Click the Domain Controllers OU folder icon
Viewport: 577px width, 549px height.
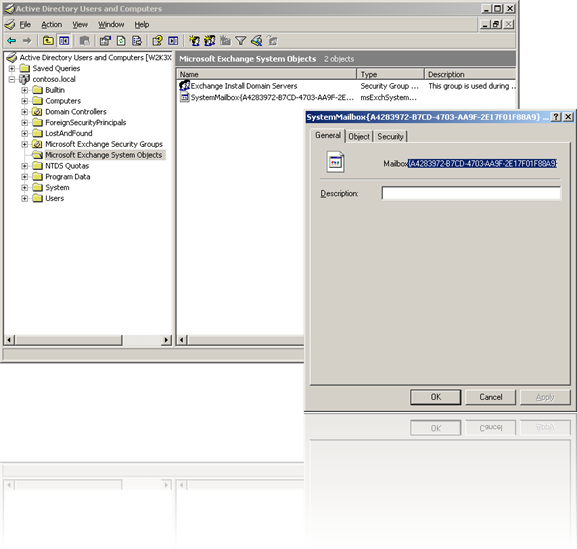pyautogui.click(x=37, y=111)
